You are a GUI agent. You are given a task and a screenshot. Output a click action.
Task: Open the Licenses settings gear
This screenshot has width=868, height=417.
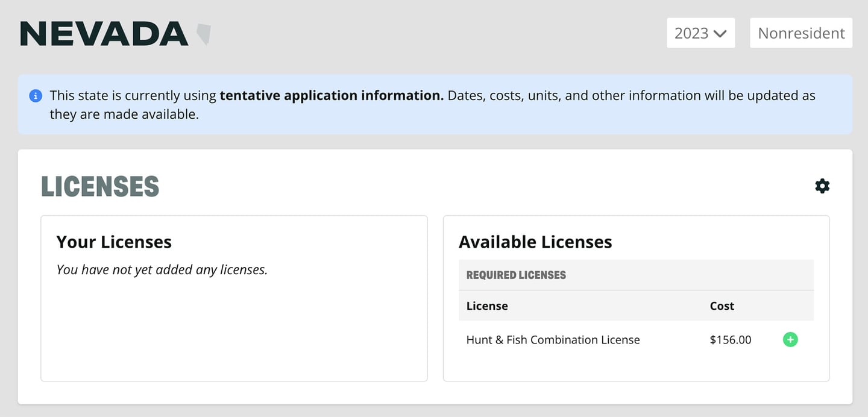(x=822, y=186)
